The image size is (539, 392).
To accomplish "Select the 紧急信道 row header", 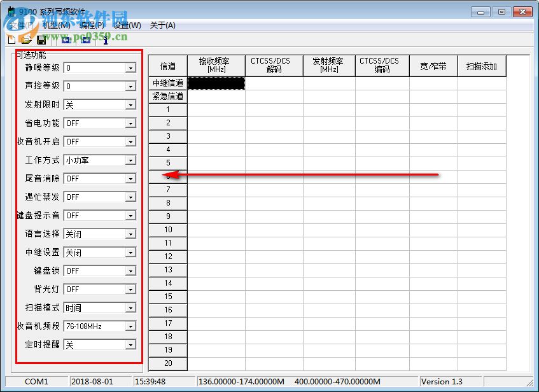I will 168,97.
